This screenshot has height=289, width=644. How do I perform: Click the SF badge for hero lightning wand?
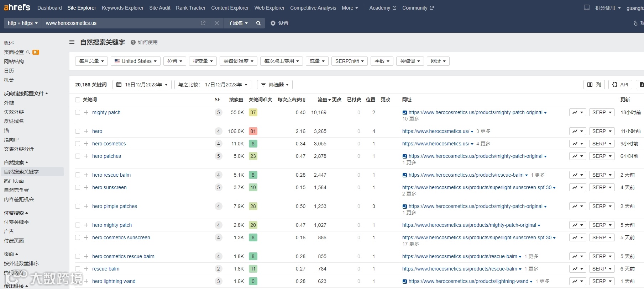coord(219,281)
